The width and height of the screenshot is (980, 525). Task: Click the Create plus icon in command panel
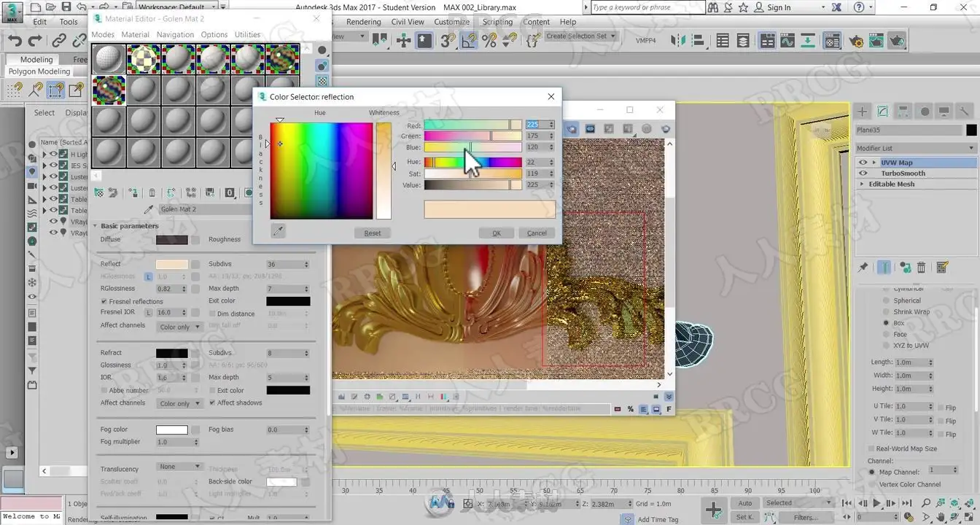862,112
